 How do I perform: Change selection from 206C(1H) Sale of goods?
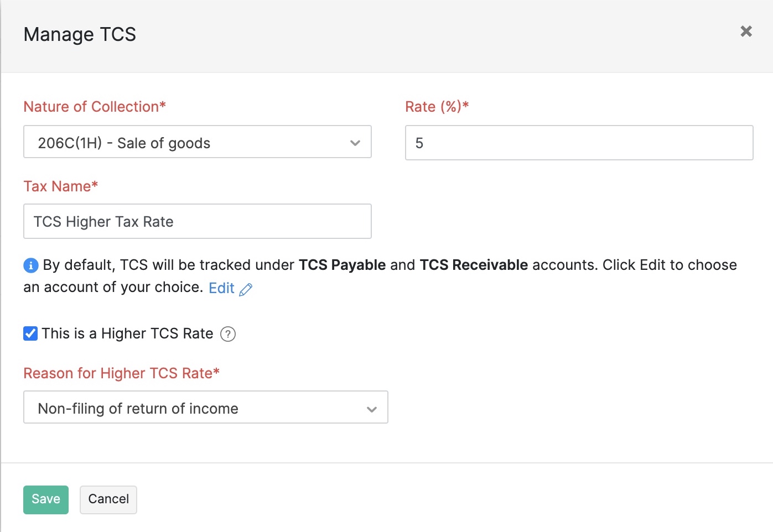coord(197,142)
